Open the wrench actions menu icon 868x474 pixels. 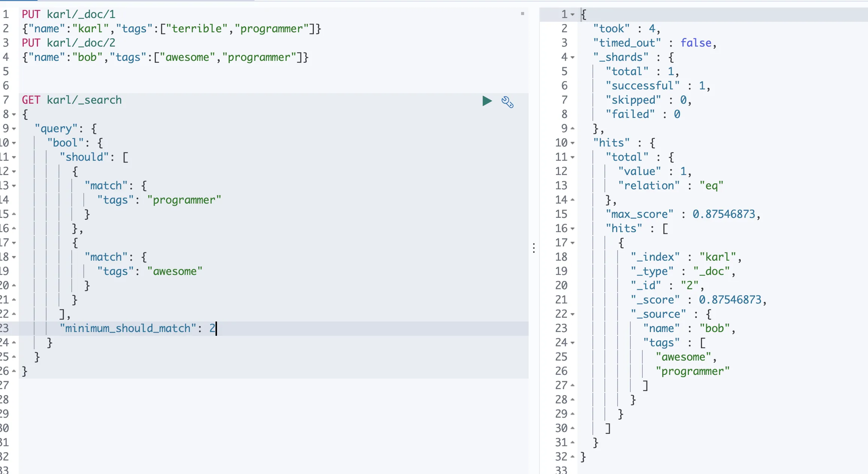[508, 102]
